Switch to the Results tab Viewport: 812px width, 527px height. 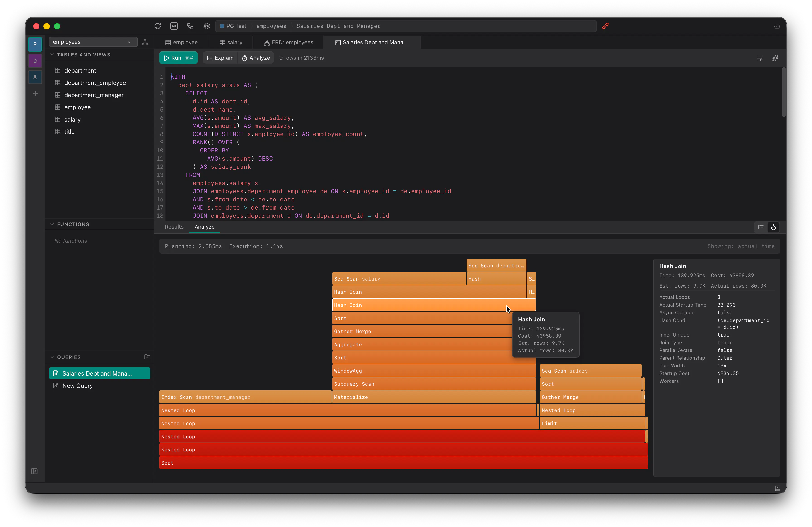(x=174, y=227)
